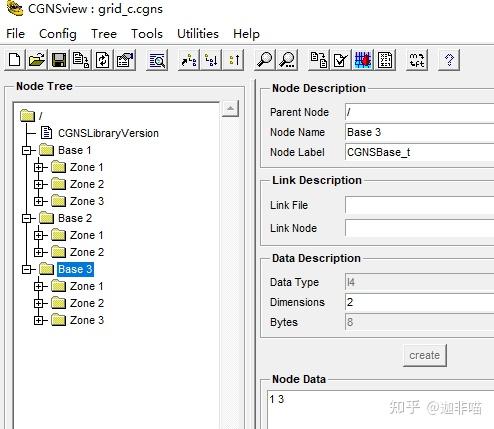Click the Find magnifier icon
Image resolution: width=494 pixels, height=429 pixels.
(265, 60)
